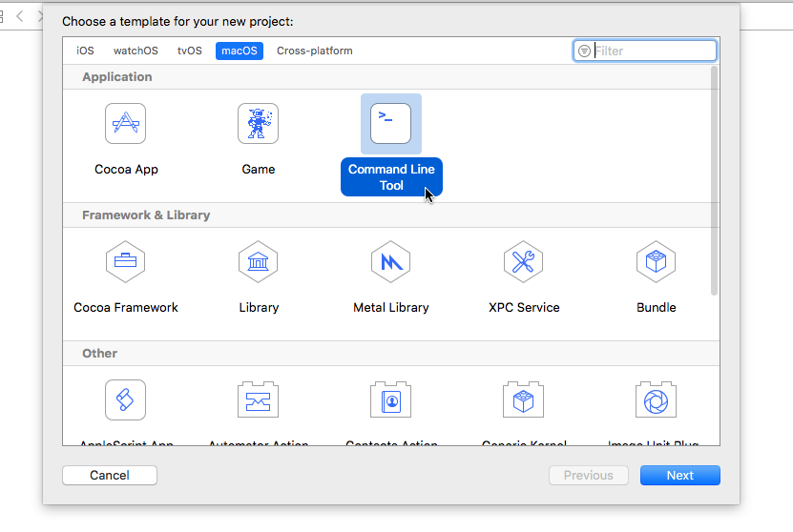
Task: Click the "Bundle" label
Action: [x=657, y=308]
